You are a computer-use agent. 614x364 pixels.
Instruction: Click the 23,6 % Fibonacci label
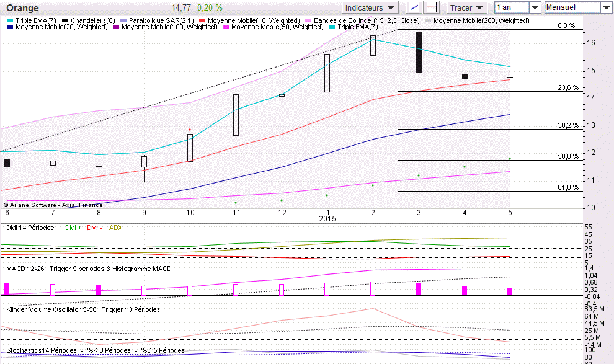(x=567, y=87)
